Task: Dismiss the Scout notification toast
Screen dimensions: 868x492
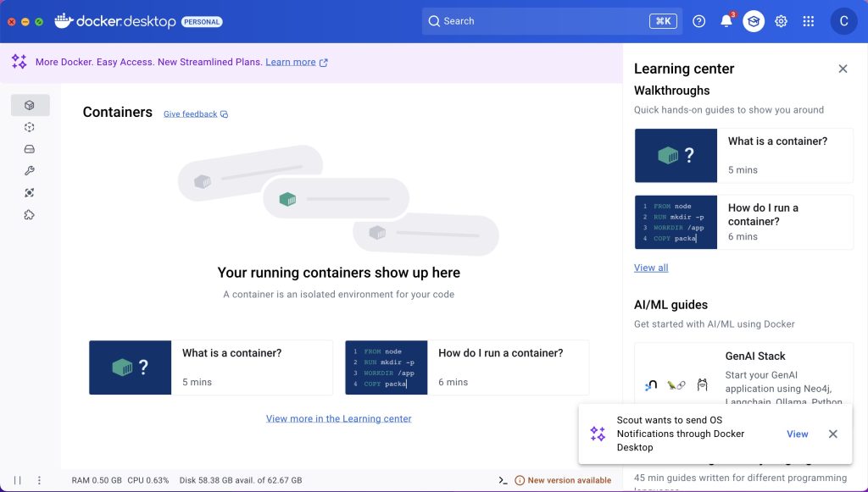Action: coord(833,434)
